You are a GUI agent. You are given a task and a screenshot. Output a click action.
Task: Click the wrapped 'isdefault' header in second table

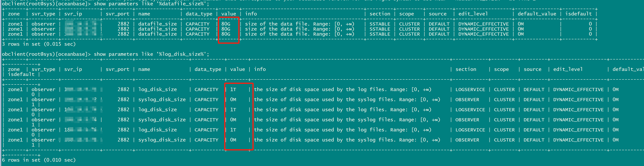[x=21, y=74]
